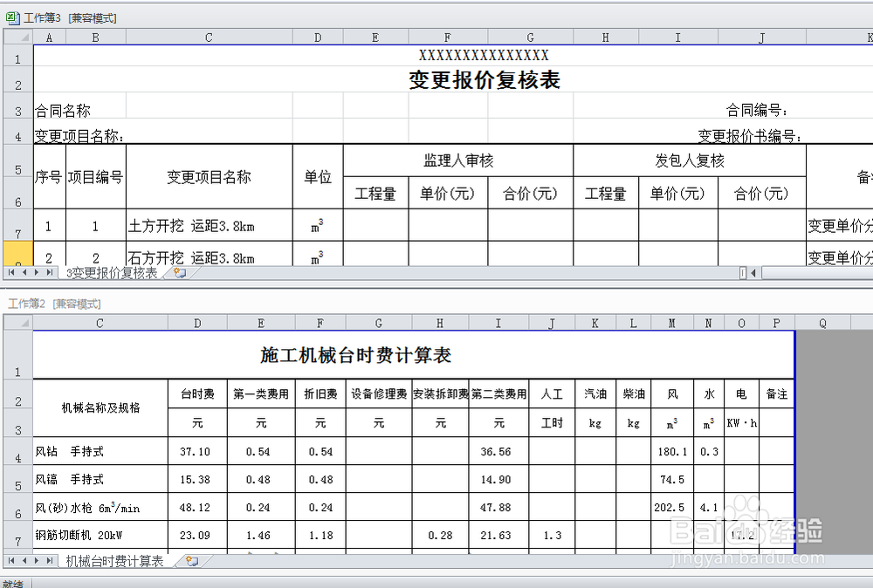
Task: Click the select-all corner of 工作簿2 grid
Action: (17, 322)
